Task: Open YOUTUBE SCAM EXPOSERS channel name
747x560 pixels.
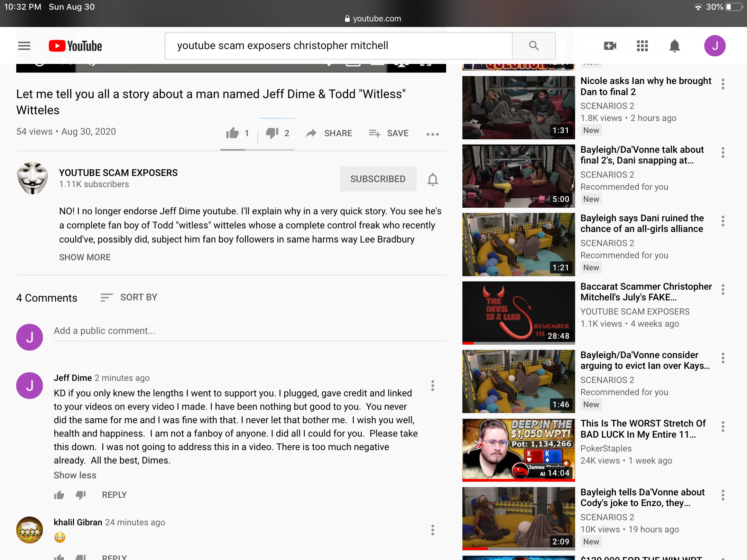Action: pyautogui.click(x=118, y=172)
